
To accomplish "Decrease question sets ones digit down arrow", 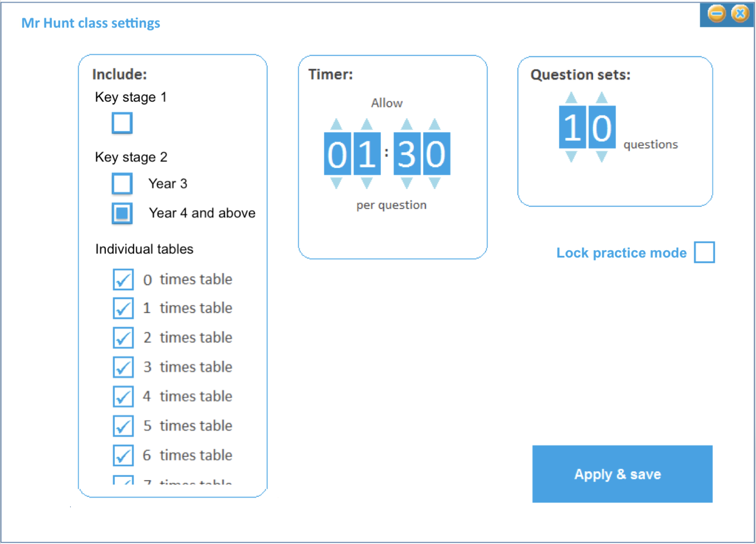I will click(x=602, y=156).
